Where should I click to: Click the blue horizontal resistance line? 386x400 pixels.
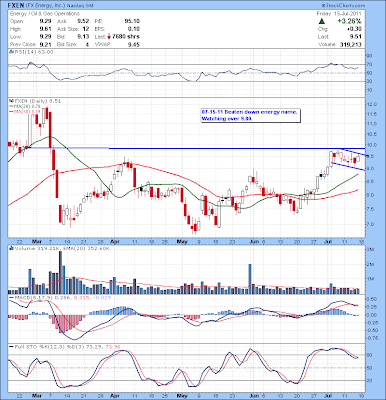[187, 148]
